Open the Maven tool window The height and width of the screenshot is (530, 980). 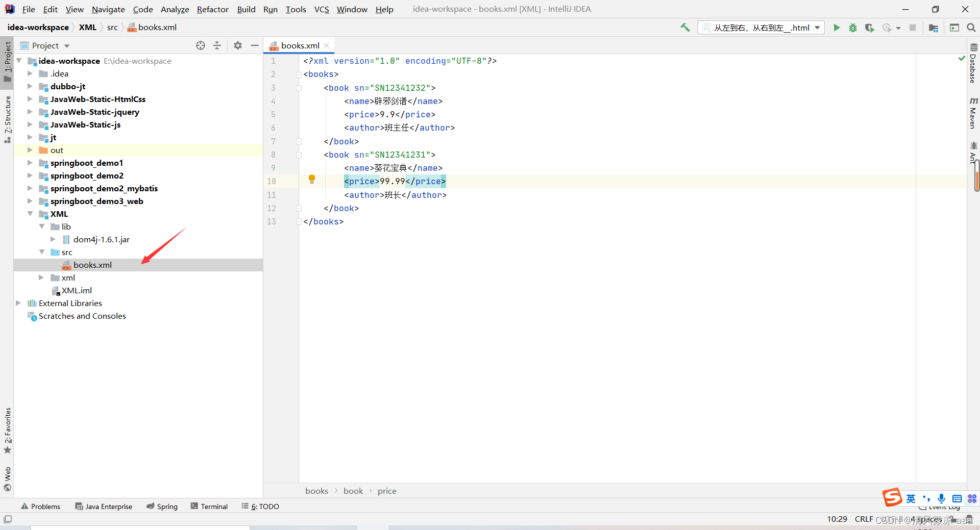(973, 113)
